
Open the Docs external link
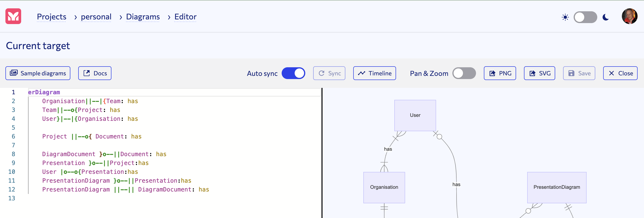pos(95,73)
